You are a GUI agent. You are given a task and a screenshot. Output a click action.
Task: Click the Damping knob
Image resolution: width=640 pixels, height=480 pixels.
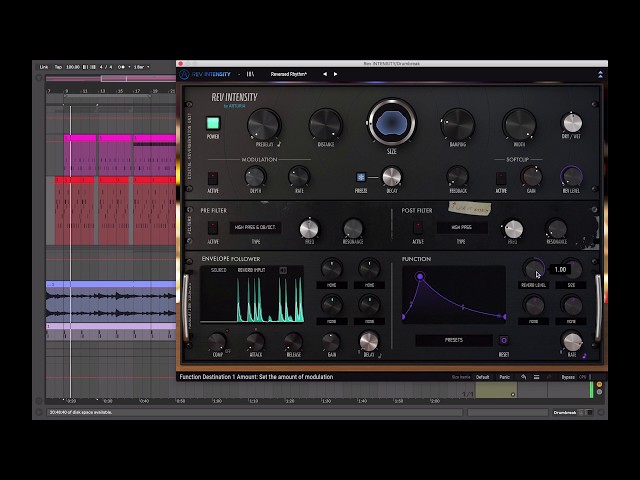point(458,124)
